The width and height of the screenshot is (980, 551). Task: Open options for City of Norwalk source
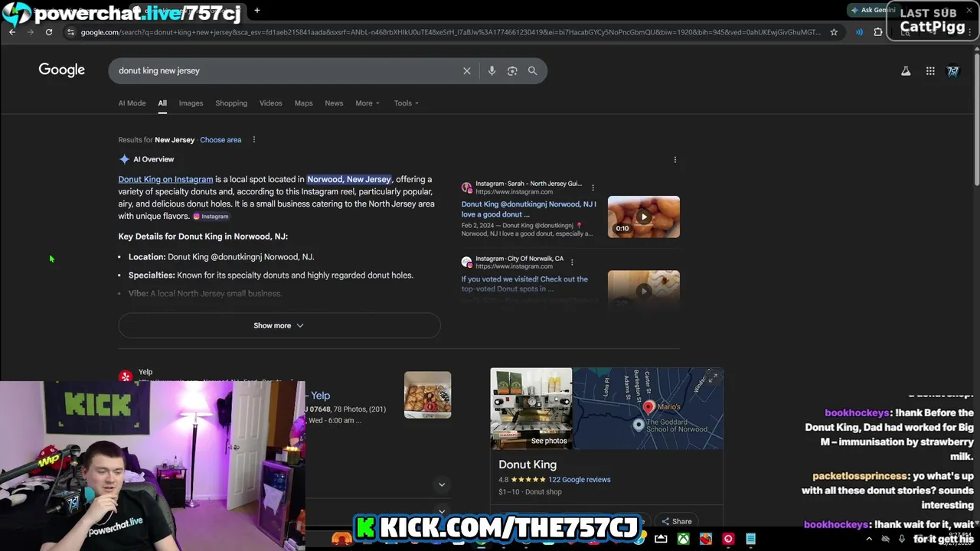click(572, 262)
